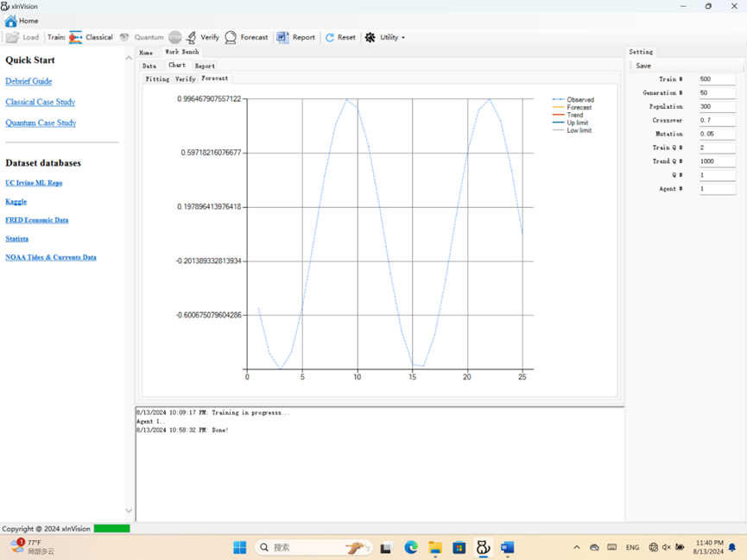Click the Crossover input field

(x=717, y=121)
